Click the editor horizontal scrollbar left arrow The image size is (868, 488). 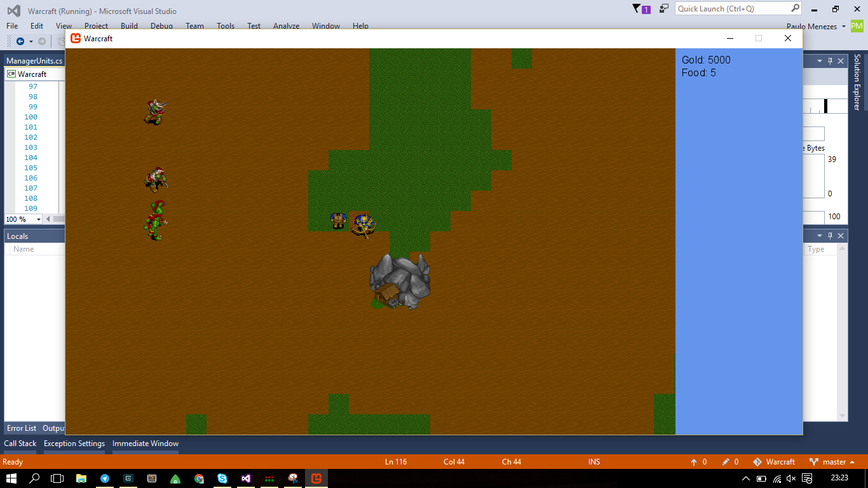49,219
